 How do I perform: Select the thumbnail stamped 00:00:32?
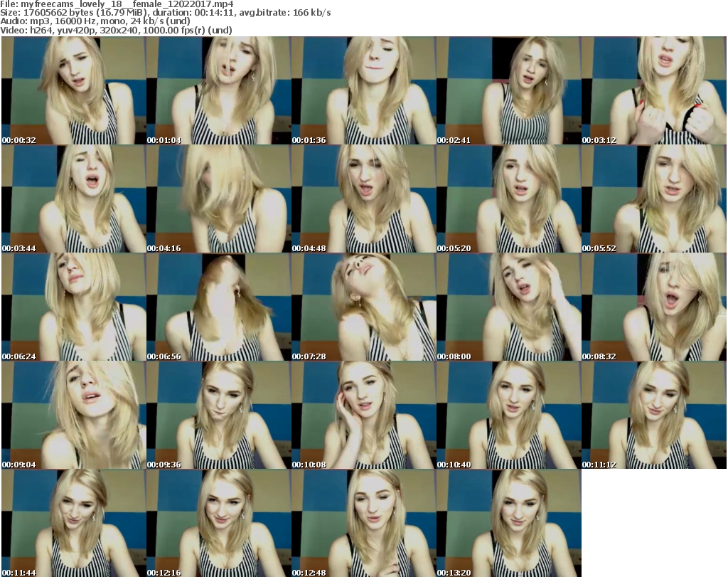73,90
